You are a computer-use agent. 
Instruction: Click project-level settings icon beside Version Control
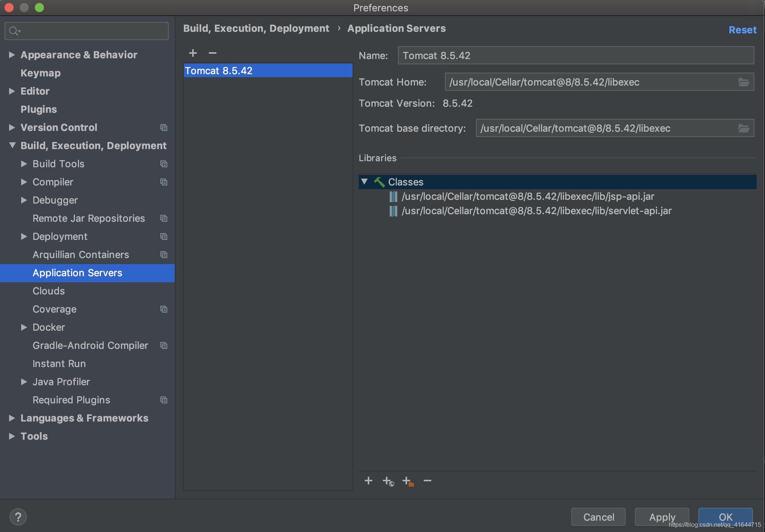[164, 128]
